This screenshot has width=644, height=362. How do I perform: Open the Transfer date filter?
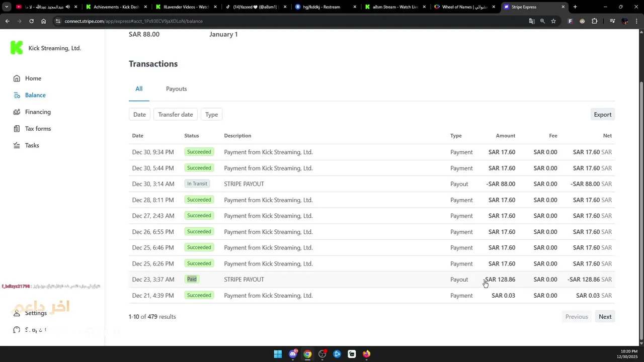coord(176,115)
